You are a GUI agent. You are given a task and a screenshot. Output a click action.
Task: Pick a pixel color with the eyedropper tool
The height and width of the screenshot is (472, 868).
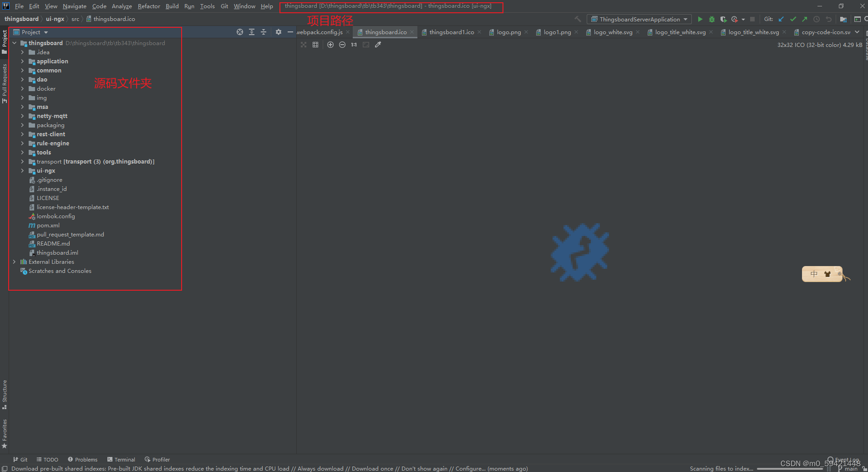tap(378, 44)
